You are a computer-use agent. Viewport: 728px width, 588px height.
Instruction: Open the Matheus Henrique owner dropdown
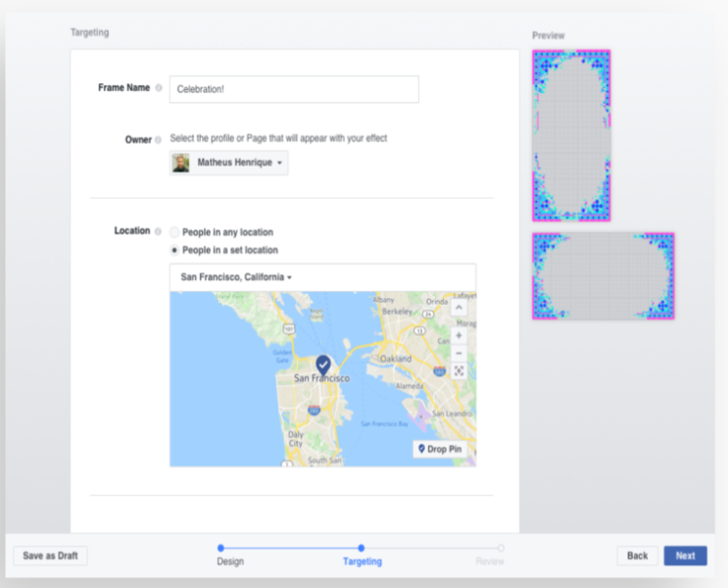click(x=229, y=163)
